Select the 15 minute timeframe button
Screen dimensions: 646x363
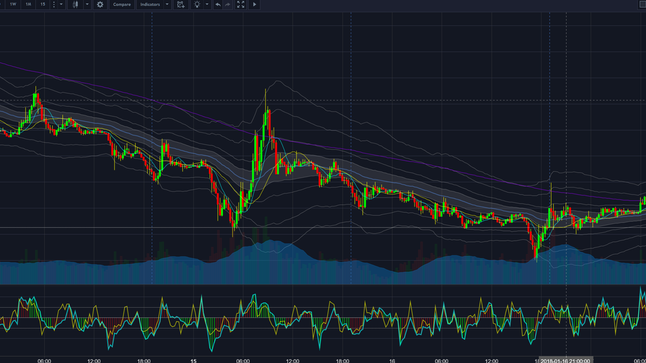(42, 4)
